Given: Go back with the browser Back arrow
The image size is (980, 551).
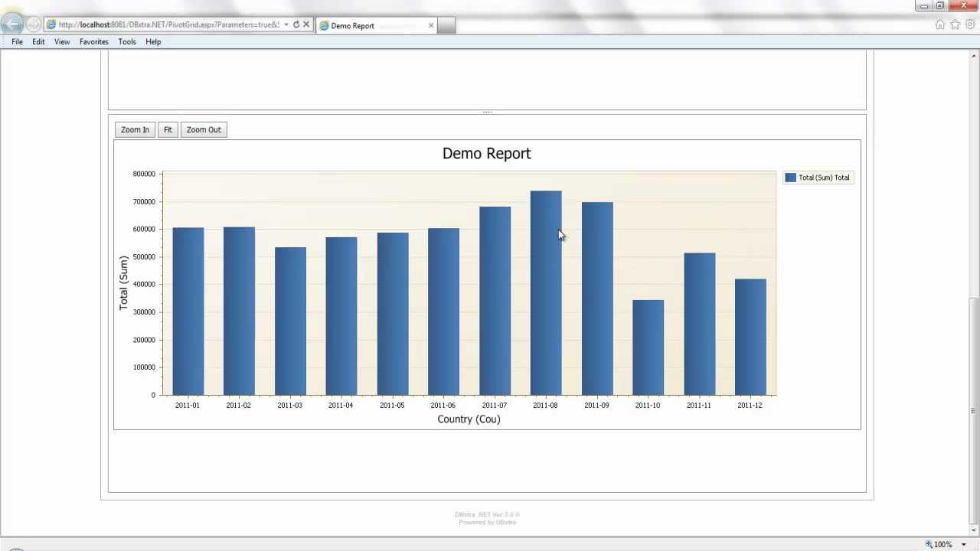Looking at the screenshot, I should point(13,24).
